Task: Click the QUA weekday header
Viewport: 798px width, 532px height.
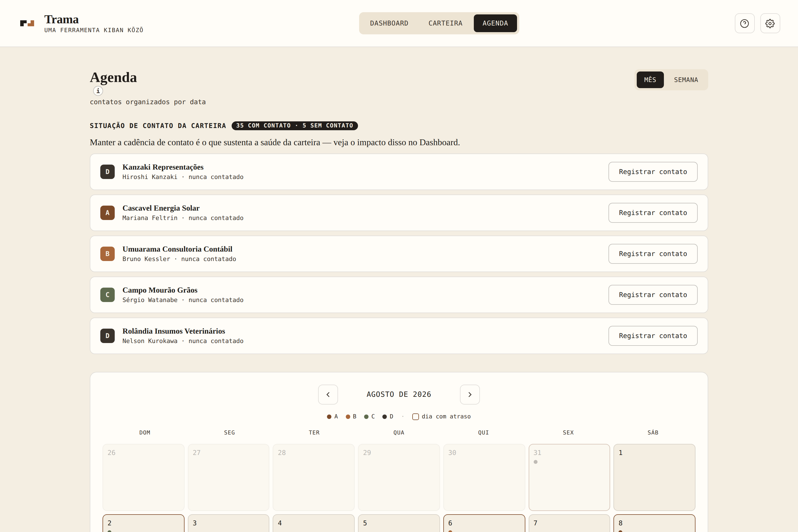Action: 399,433
